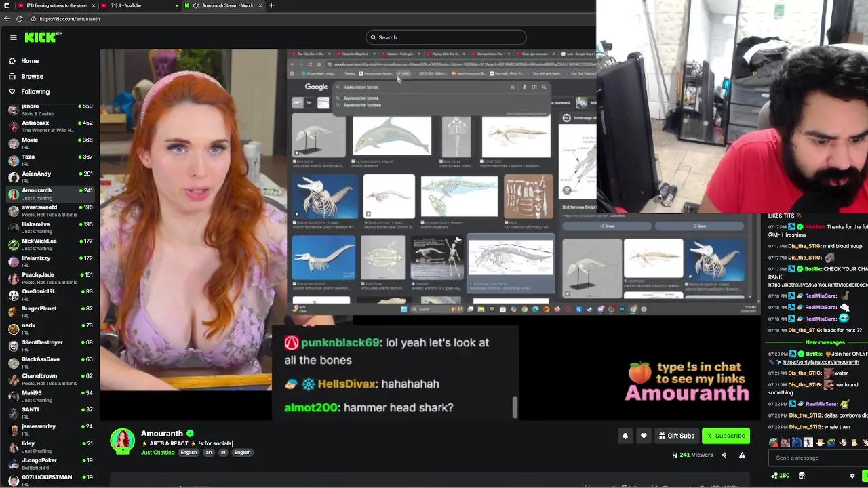The height and width of the screenshot is (488, 868).
Task: Open the highlighted bottlenose dolphin skeleton image
Action: click(x=511, y=263)
